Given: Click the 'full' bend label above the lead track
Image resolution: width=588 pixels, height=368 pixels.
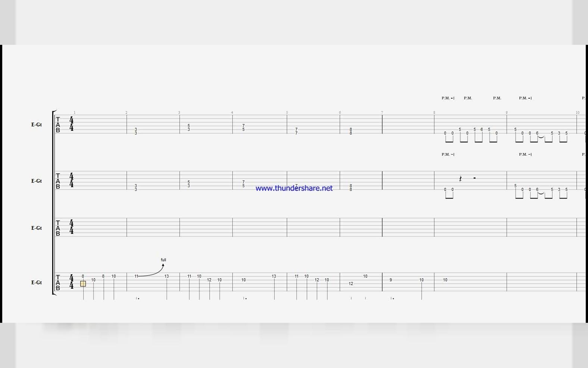Looking at the screenshot, I should pos(163,260).
